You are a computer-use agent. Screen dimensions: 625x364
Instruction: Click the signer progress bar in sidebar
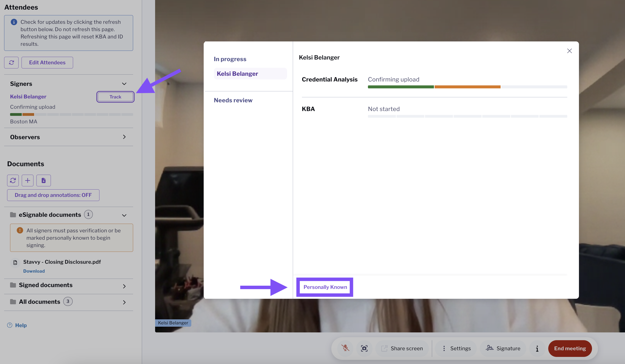[x=71, y=114]
